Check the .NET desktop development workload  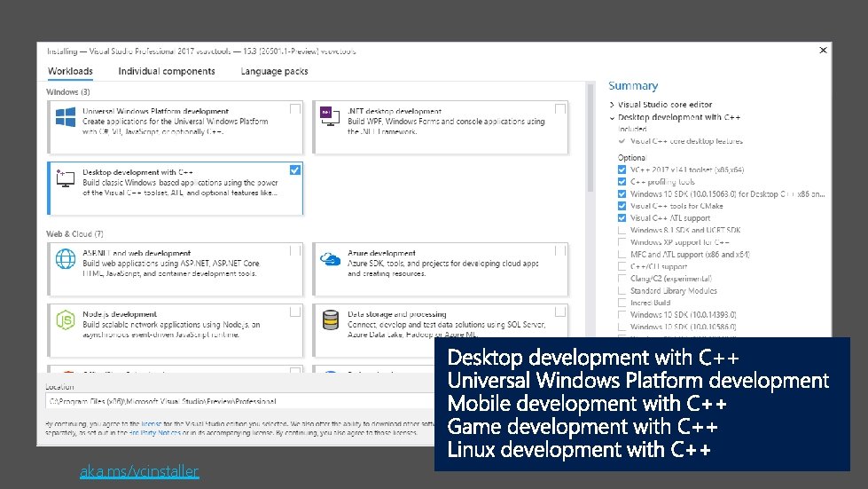(x=560, y=109)
